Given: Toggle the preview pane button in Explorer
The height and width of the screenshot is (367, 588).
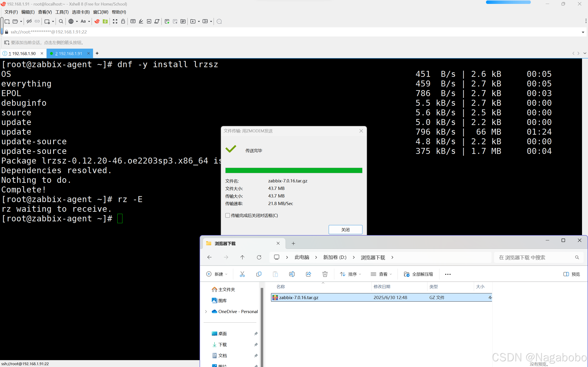Looking at the screenshot, I should coord(571,274).
